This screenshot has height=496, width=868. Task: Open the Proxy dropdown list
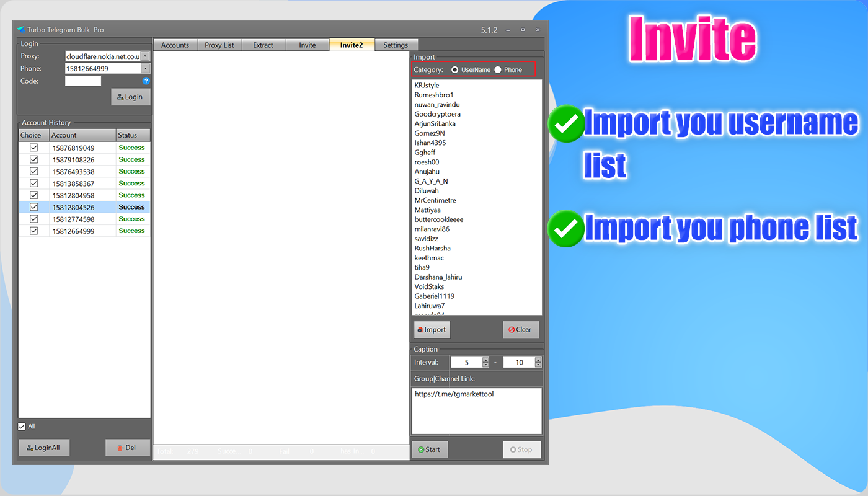(x=146, y=56)
